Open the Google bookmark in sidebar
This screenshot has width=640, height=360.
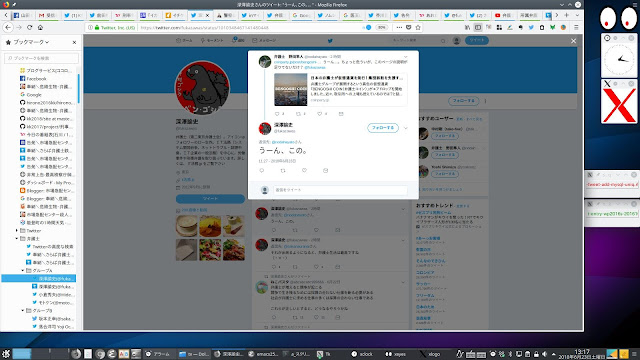point(34,94)
